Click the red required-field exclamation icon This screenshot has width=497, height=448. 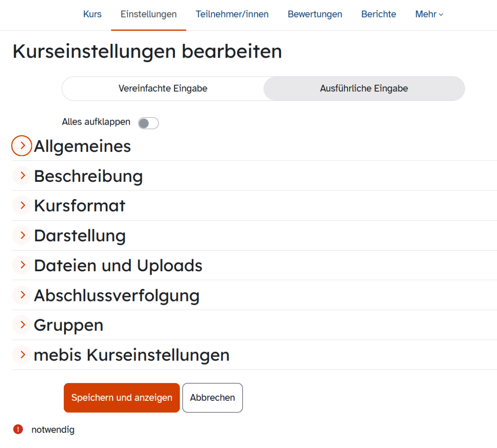(x=18, y=429)
